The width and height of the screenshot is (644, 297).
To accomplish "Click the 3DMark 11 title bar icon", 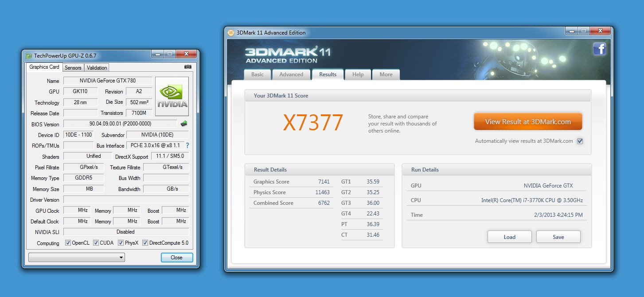I will [231, 32].
